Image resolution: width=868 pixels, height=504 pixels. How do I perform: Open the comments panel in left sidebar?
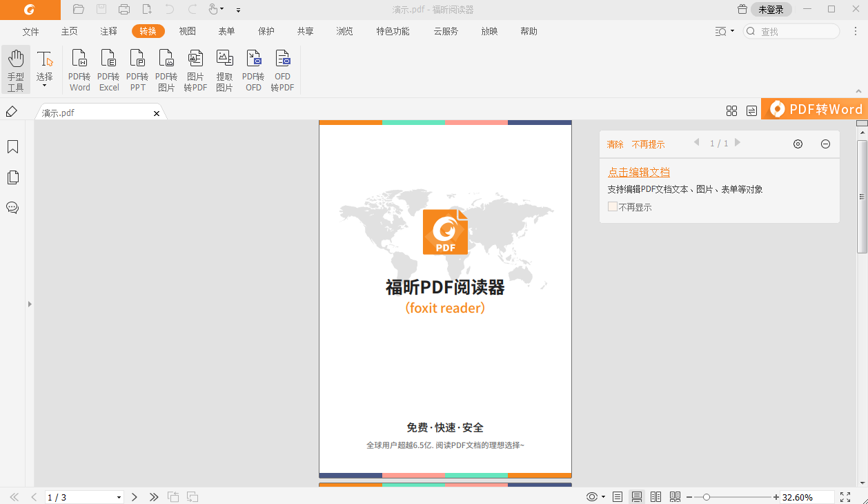[x=12, y=208]
